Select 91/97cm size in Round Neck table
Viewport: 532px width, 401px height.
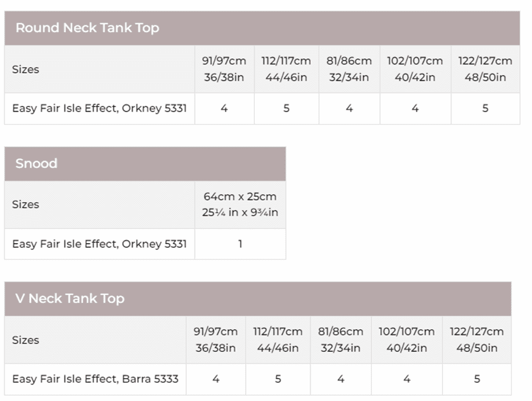[224, 69]
